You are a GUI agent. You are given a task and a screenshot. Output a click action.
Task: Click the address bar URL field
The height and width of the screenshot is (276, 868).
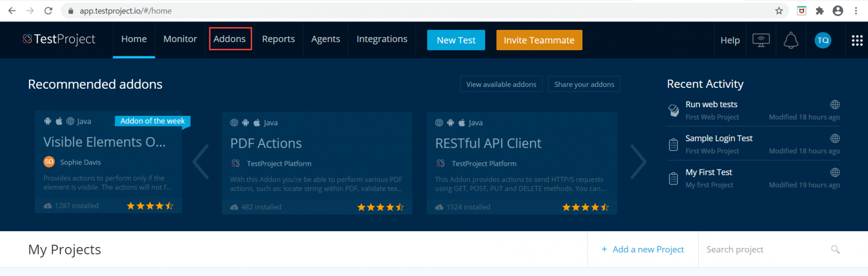(424, 11)
